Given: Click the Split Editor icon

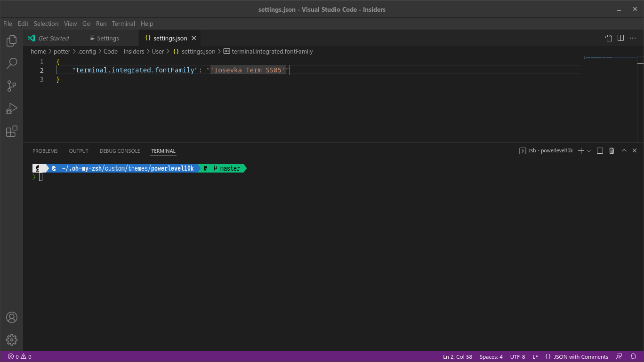Looking at the screenshot, I should (620, 38).
